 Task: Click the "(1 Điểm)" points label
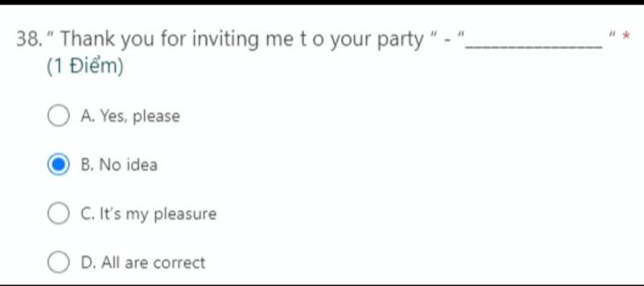85,67
